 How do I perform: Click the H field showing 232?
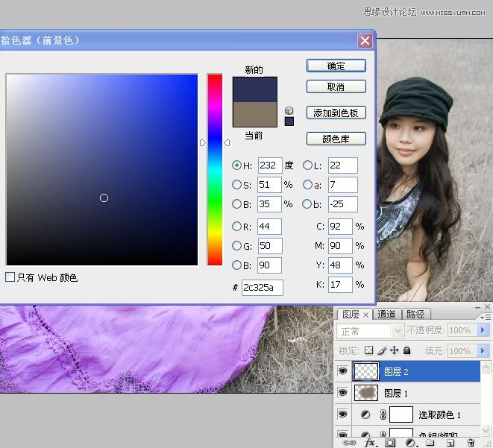[x=270, y=165]
